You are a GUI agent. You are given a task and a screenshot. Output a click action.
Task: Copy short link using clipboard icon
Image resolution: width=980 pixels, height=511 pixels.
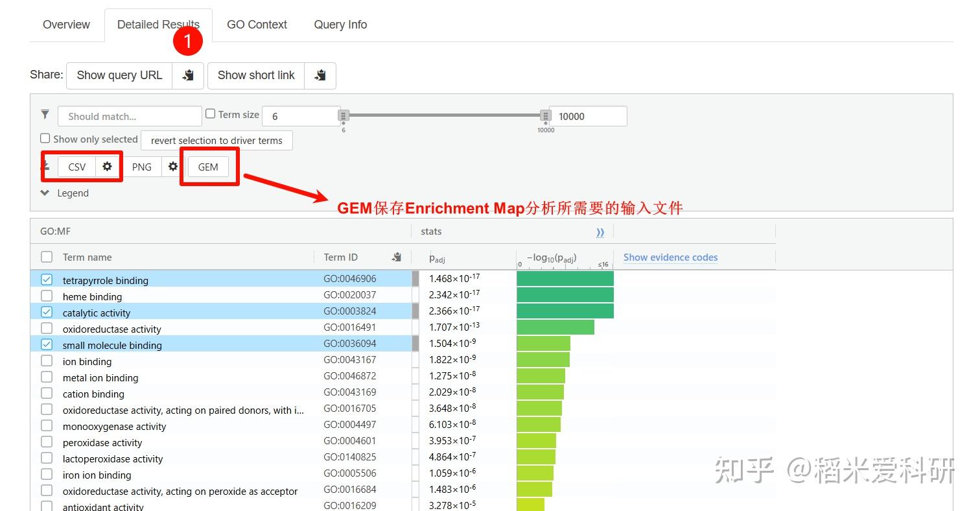coord(320,75)
